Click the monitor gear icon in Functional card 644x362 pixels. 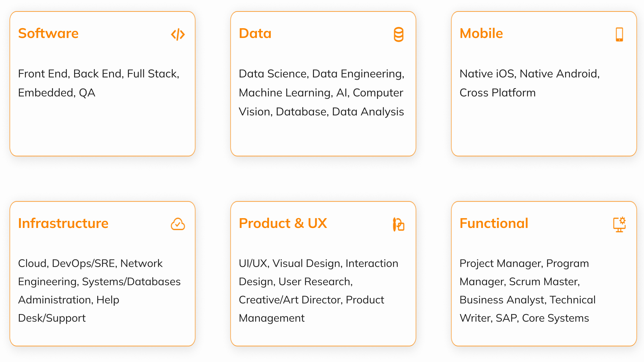[619, 224]
